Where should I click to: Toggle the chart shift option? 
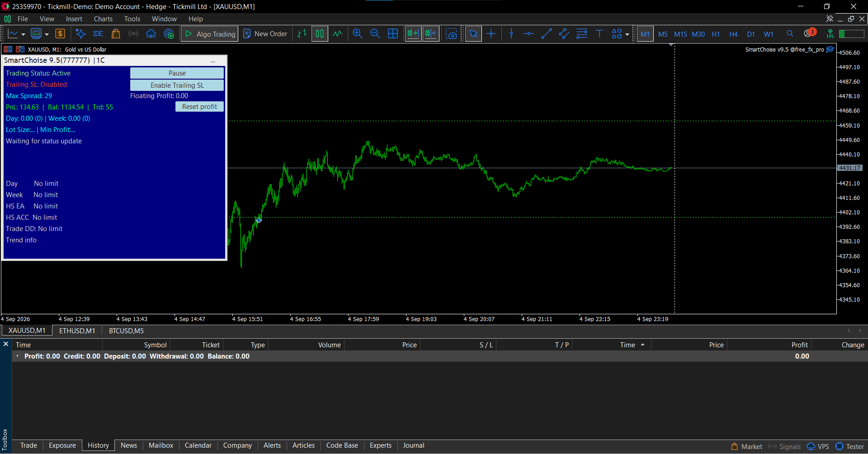click(x=431, y=34)
